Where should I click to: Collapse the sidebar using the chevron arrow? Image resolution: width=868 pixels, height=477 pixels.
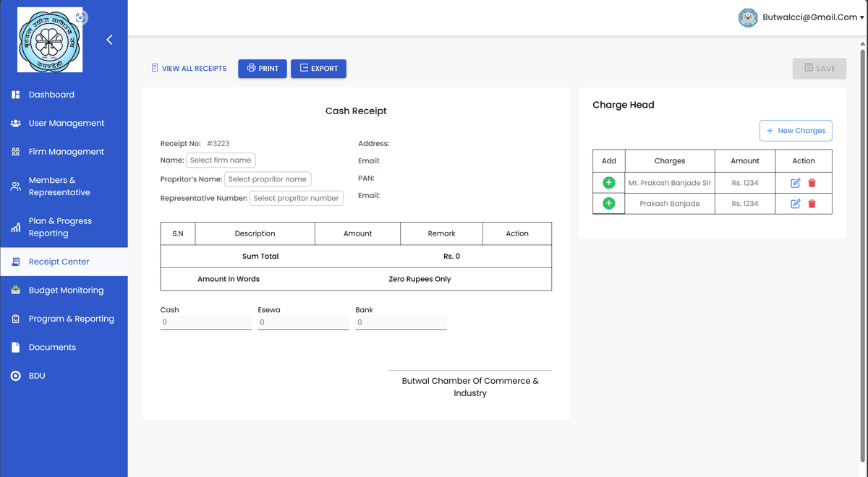click(109, 40)
